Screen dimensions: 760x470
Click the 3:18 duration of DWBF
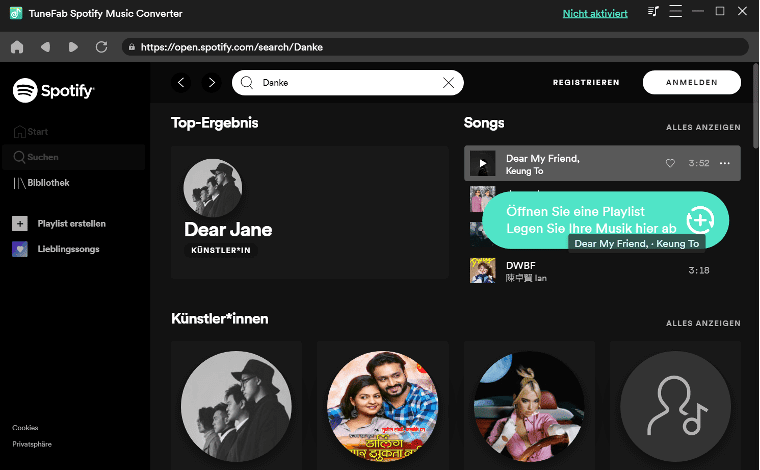pyautogui.click(x=699, y=270)
